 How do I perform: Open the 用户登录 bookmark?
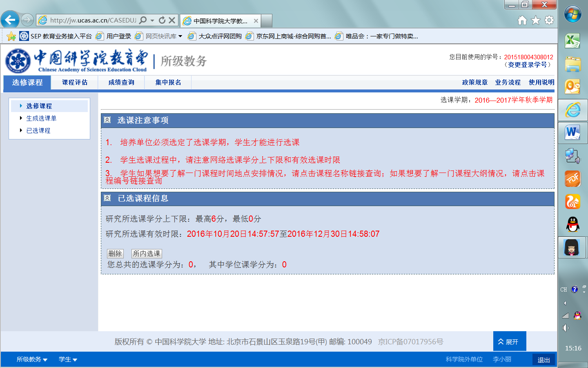click(114, 36)
